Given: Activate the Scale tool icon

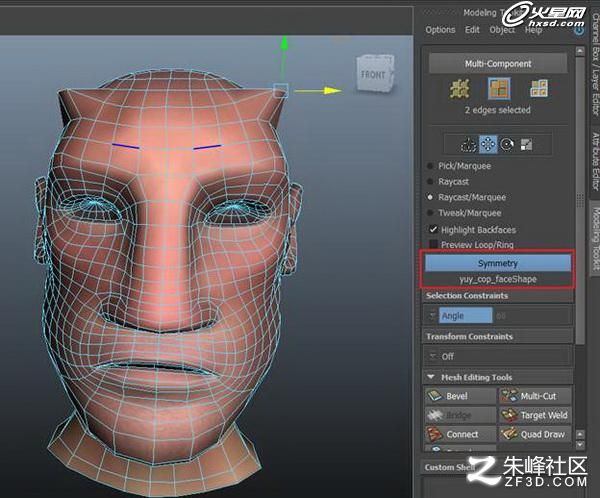Looking at the screenshot, I should [526, 144].
